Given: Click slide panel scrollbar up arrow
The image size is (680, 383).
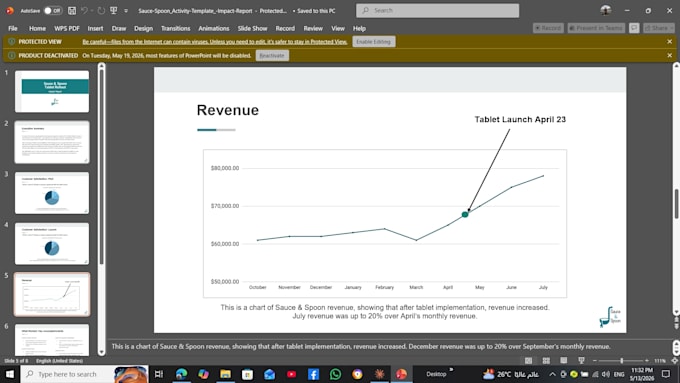Looking at the screenshot, I should click(101, 66).
